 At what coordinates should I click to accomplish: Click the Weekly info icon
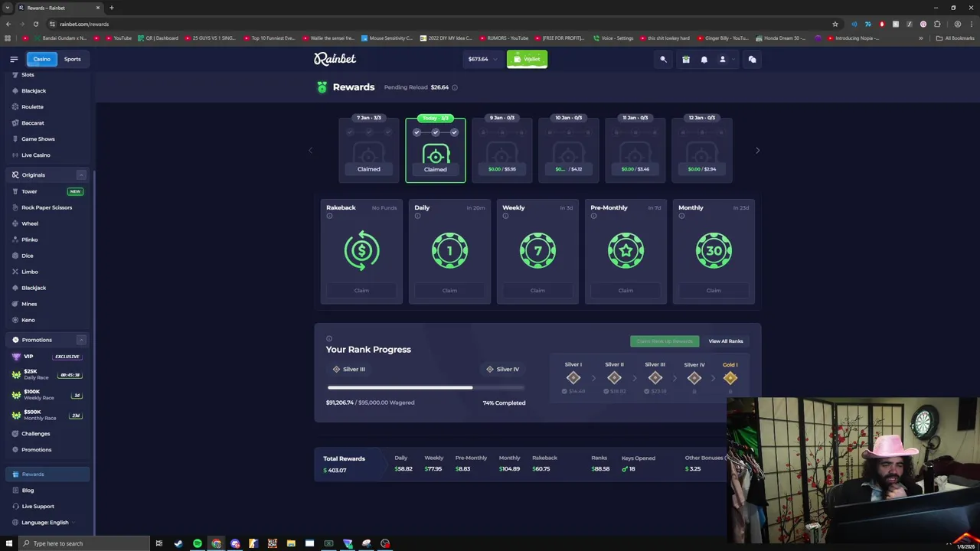(505, 216)
